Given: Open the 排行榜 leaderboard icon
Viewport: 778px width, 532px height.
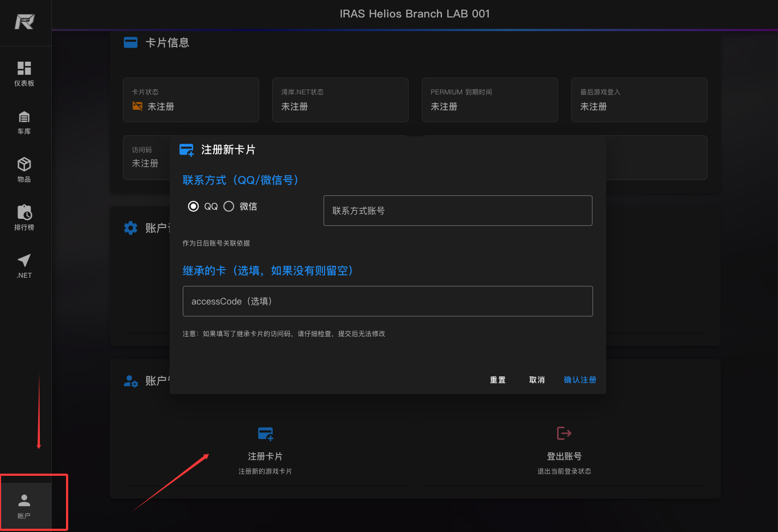Looking at the screenshot, I should coord(25,212).
